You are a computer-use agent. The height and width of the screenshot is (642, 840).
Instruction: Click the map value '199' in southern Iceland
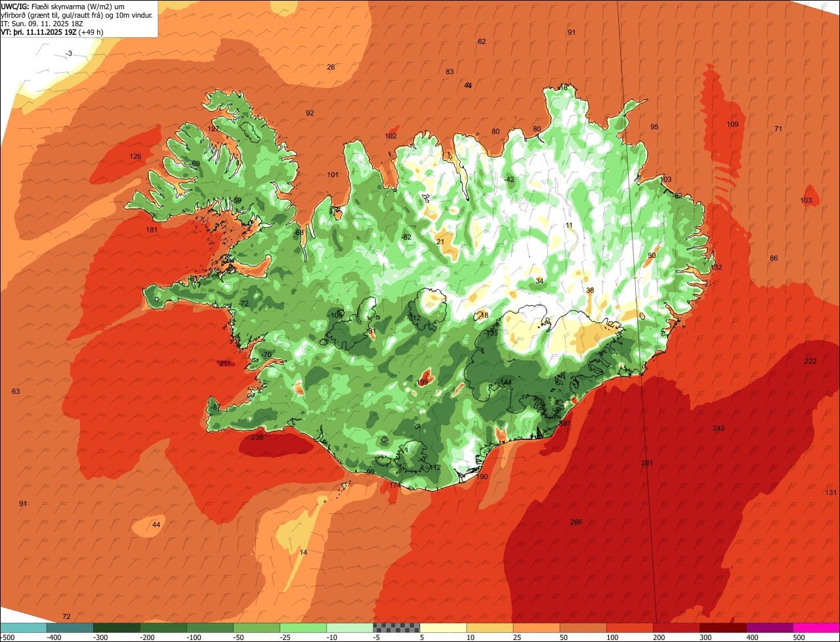pyautogui.click(x=423, y=383)
